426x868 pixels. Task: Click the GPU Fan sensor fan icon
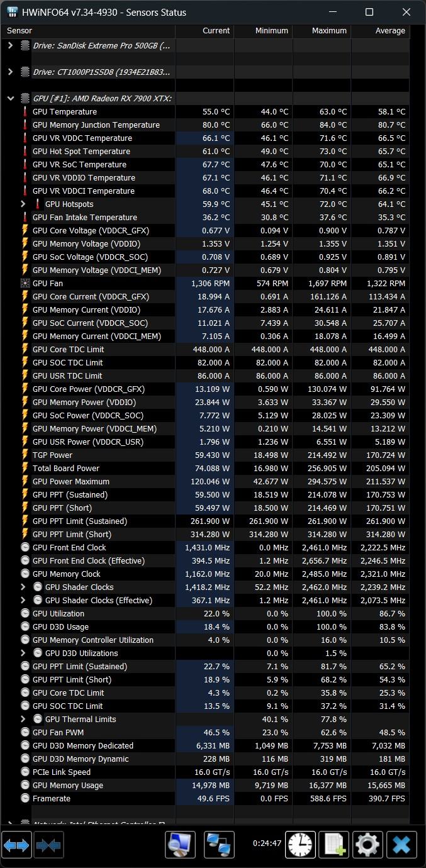pos(25,283)
